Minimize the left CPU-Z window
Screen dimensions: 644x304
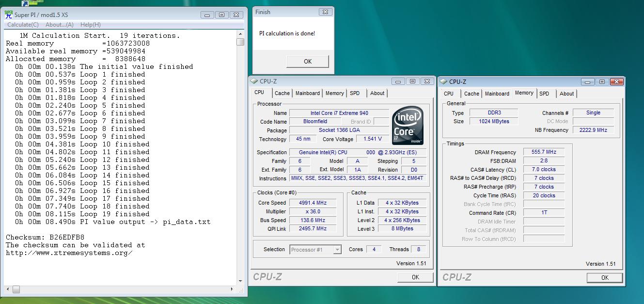click(398, 81)
